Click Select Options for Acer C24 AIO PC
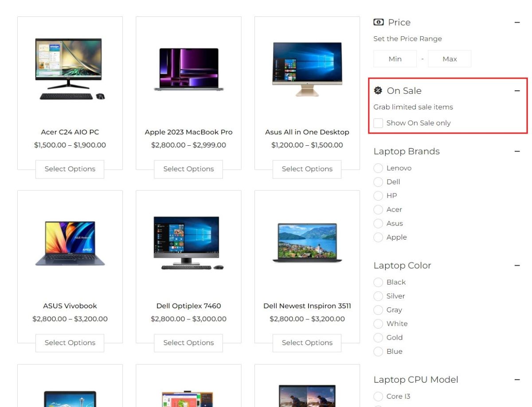532x407 pixels. coord(70,169)
